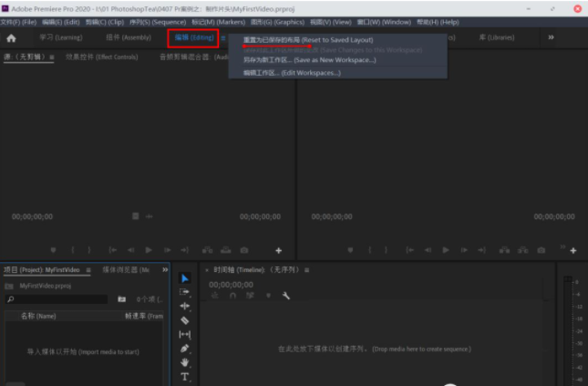Open the Timeline panel menu icon
This screenshot has width=588, height=386.
(x=306, y=270)
